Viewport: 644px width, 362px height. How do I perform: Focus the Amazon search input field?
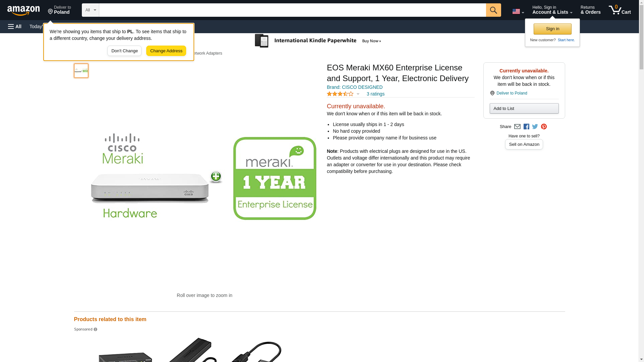292,10
